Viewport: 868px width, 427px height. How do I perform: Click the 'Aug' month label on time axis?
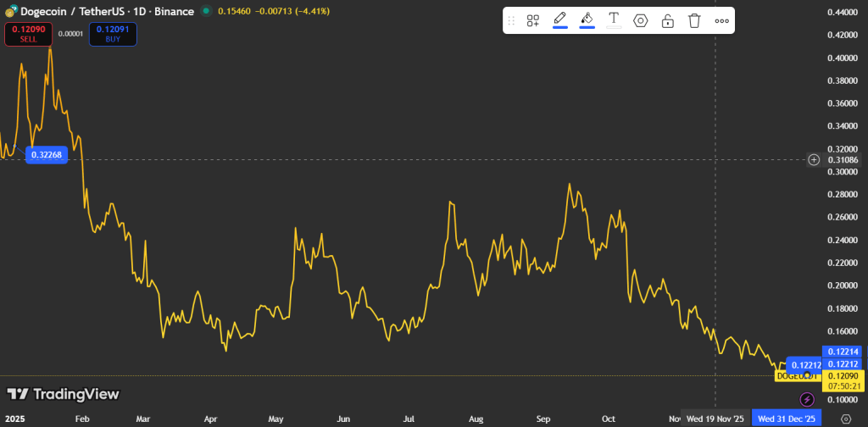[476, 419]
